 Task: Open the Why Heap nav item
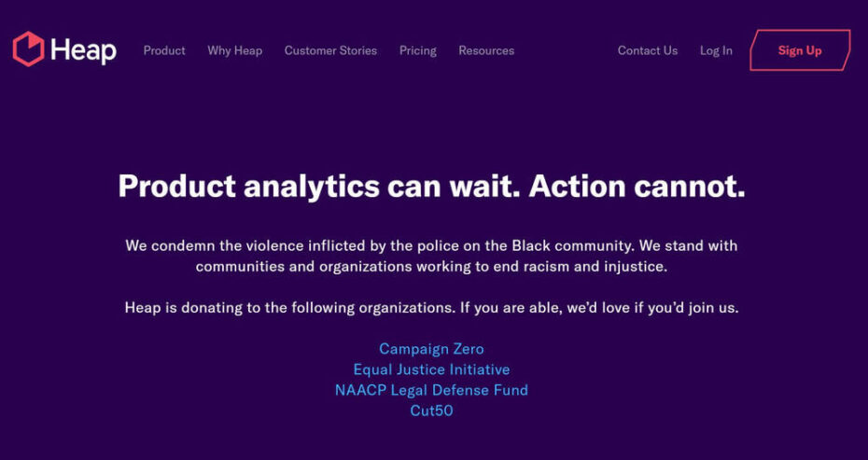pyautogui.click(x=234, y=50)
